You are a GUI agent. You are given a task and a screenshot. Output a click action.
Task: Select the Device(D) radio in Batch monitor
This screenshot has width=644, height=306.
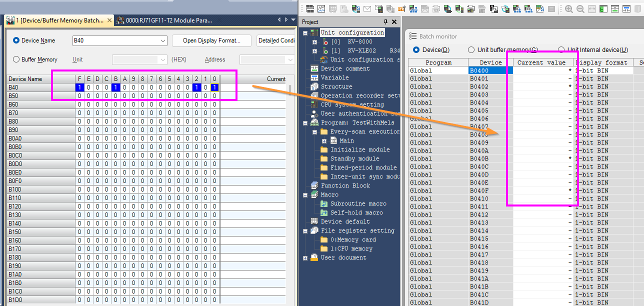tap(416, 50)
